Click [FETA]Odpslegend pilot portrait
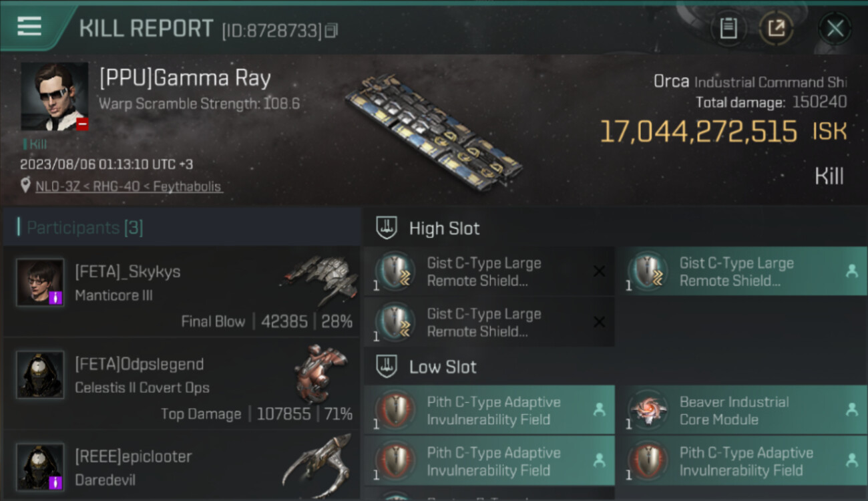 coord(40,374)
